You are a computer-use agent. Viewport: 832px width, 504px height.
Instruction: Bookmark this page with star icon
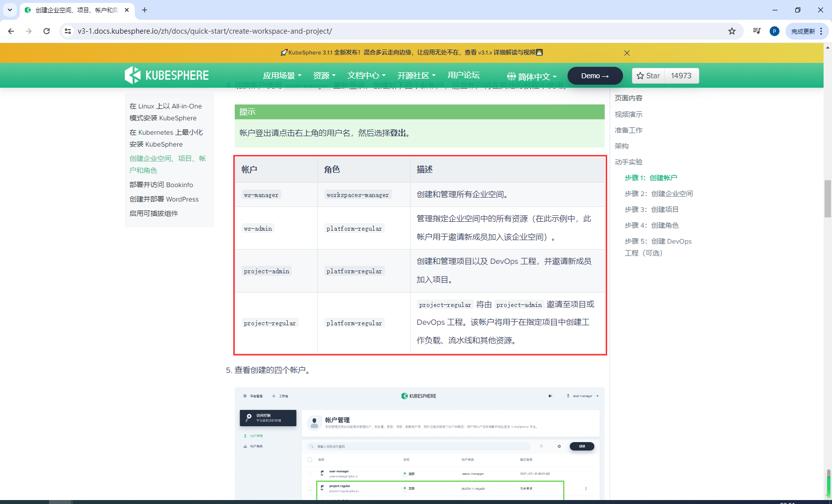[x=732, y=31]
